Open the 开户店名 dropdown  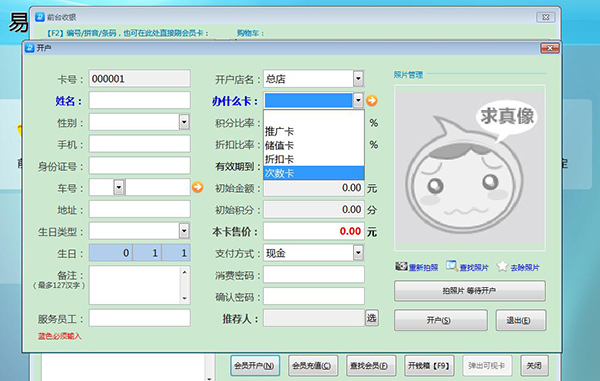358,79
